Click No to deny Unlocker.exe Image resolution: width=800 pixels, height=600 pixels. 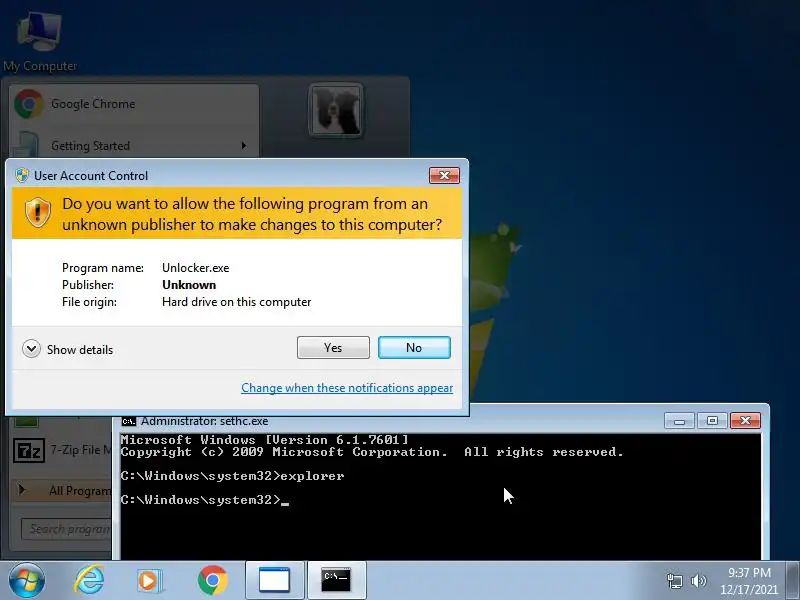414,347
